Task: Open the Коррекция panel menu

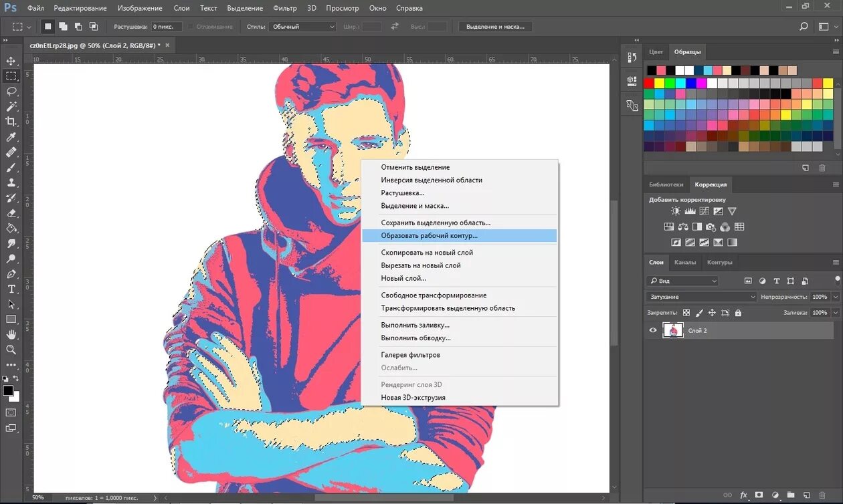Action: pos(835,184)
